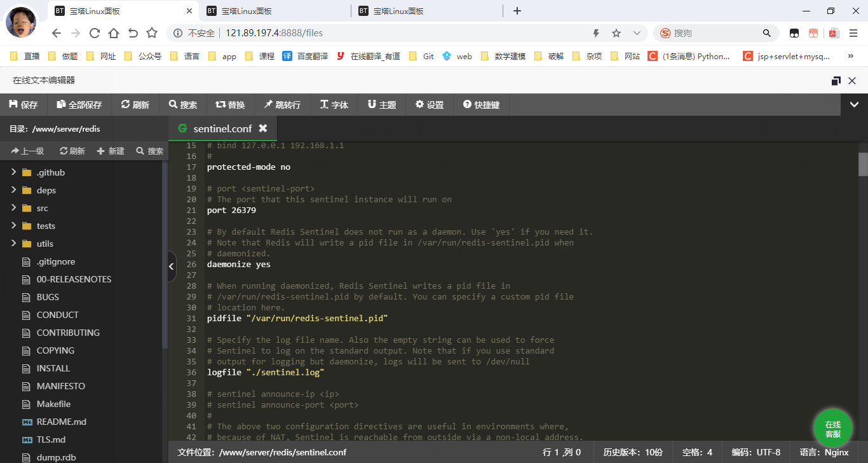Click New (新建) in directory panel
The width and height of the screenshot is (868, 463).
tap(111, 151)
